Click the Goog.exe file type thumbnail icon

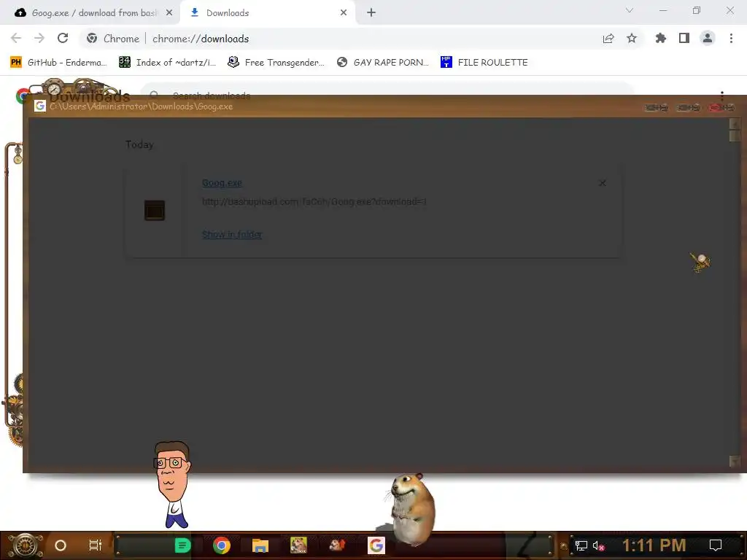tap(155, 210)
